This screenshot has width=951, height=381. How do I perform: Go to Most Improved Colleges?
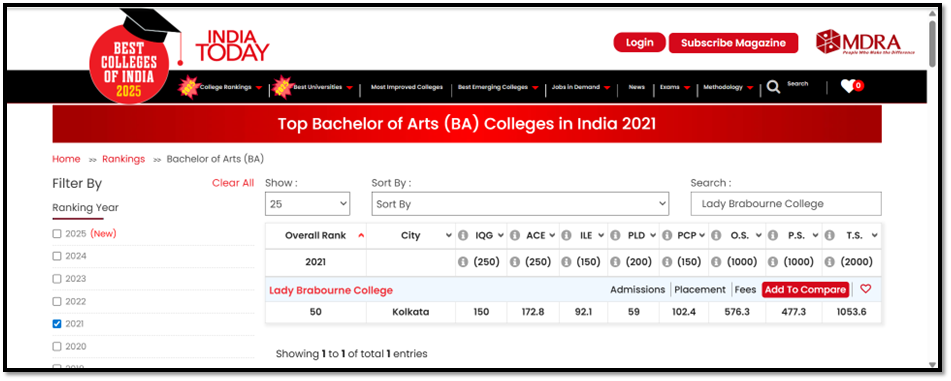click(406, 87)
